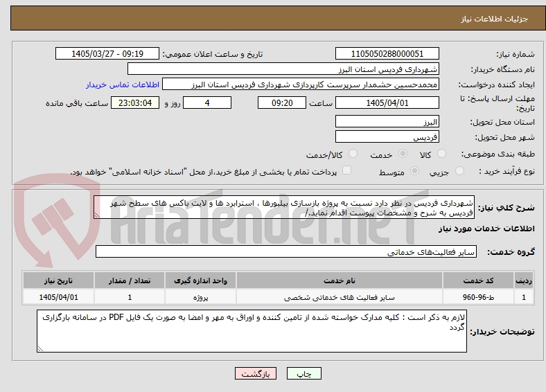Open the اطلاعات تماس خریدار link
The image size is (546, 392).
[x=122, y=84]
